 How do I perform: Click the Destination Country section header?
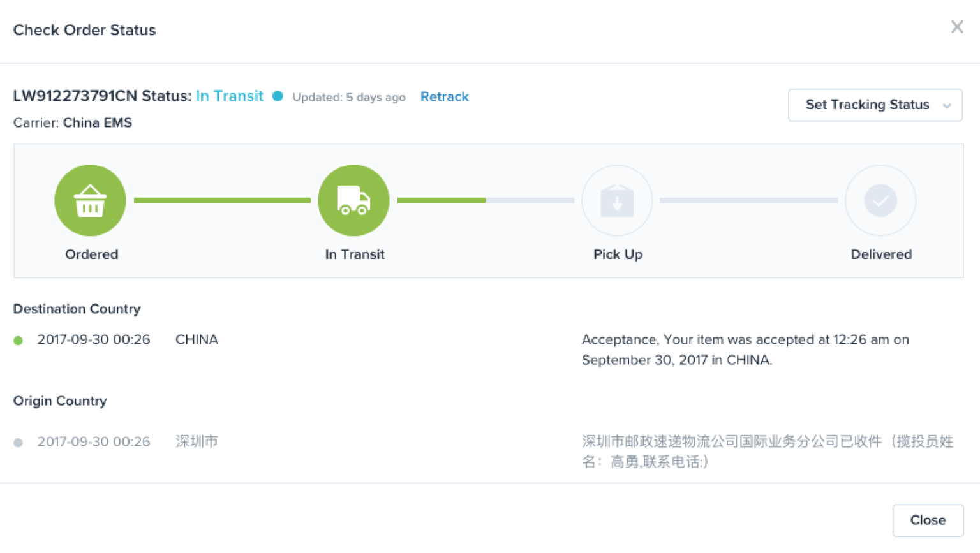tap(77, 309)
